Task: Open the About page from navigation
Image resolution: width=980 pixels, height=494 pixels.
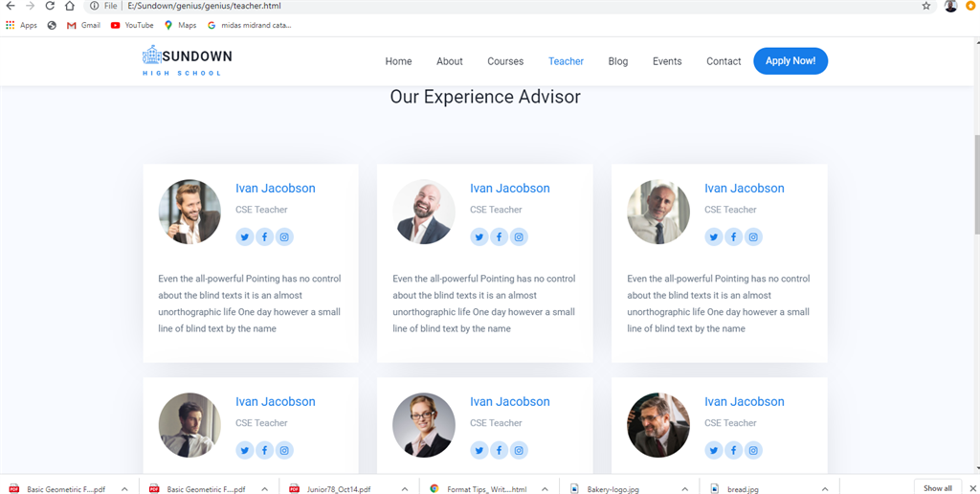Action: tap(450, 61)
